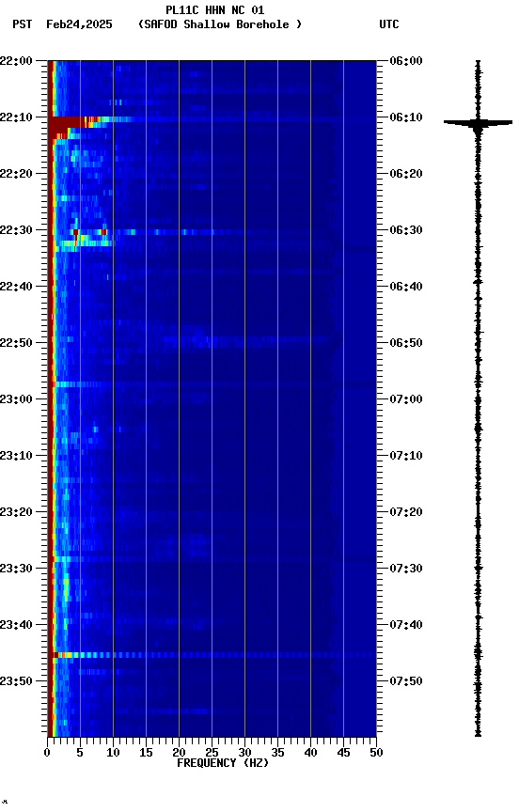The width and height of the screenshot is (519, 812).
Task: Click the 23:50 PST time label
Action: (16, 681)
